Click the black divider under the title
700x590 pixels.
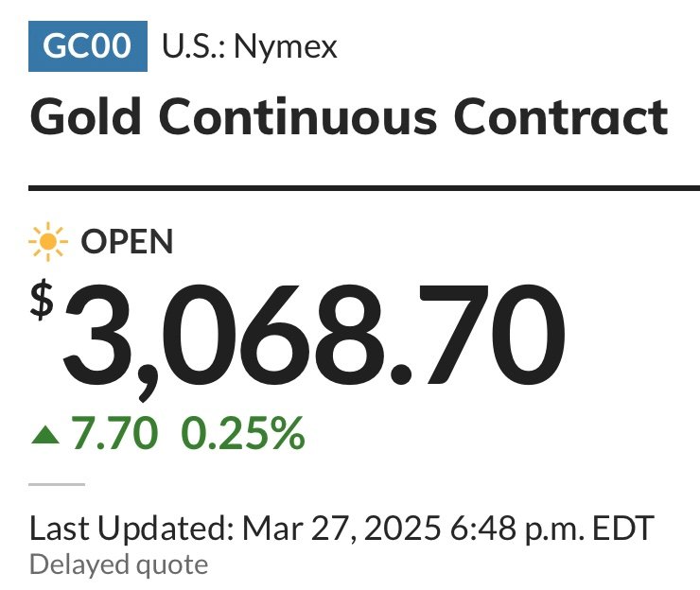[x=364, y=188]
